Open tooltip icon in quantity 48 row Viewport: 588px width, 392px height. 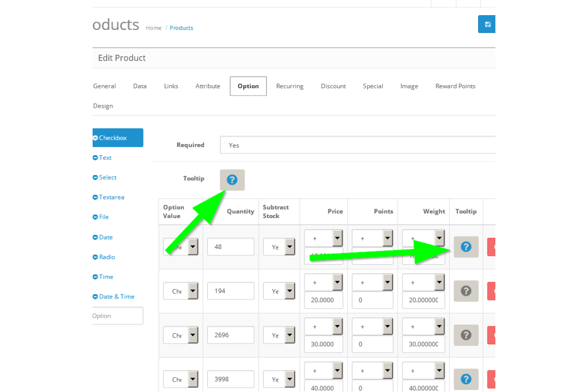(x=466, y=247)
